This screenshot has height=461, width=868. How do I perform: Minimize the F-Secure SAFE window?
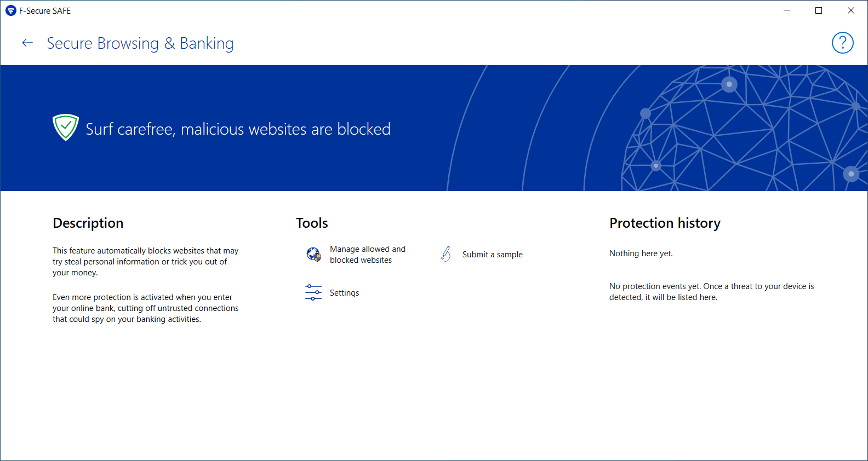(787, 10)
